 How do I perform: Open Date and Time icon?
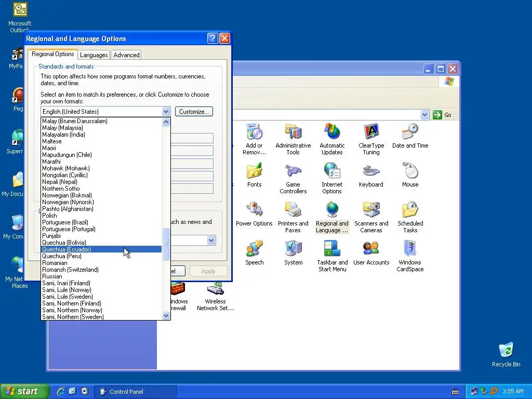[410, 131]
